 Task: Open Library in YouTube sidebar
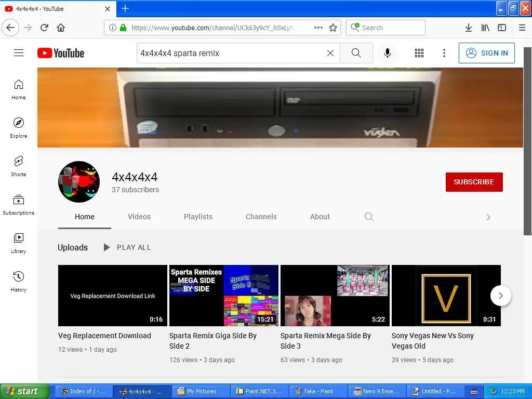(x=18, y=243)
